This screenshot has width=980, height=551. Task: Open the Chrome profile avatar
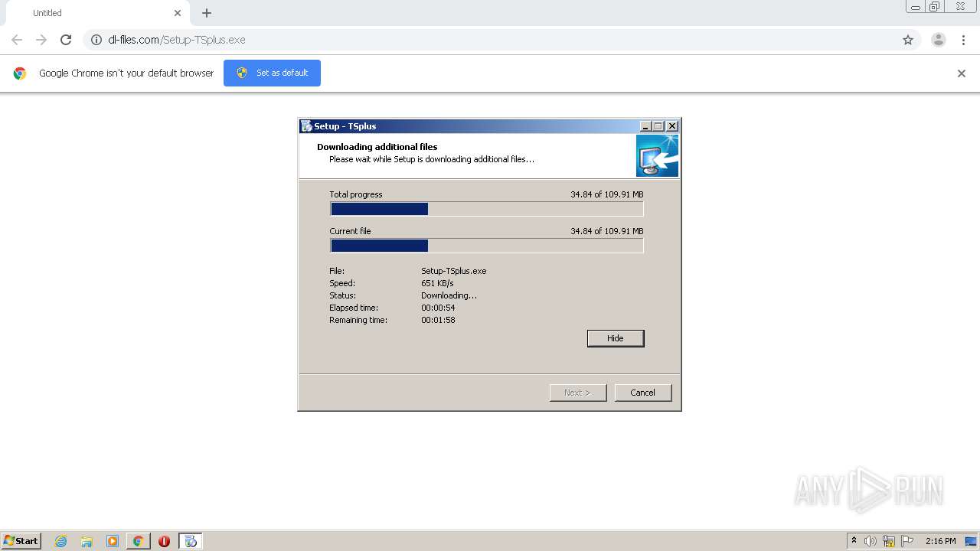click(x=939, y=40)
